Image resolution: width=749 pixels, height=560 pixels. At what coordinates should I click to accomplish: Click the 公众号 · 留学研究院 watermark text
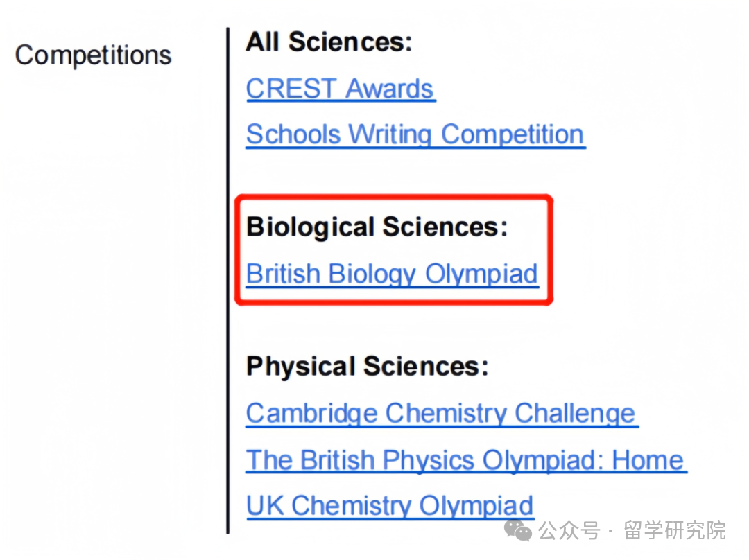[x=632, y=530]
